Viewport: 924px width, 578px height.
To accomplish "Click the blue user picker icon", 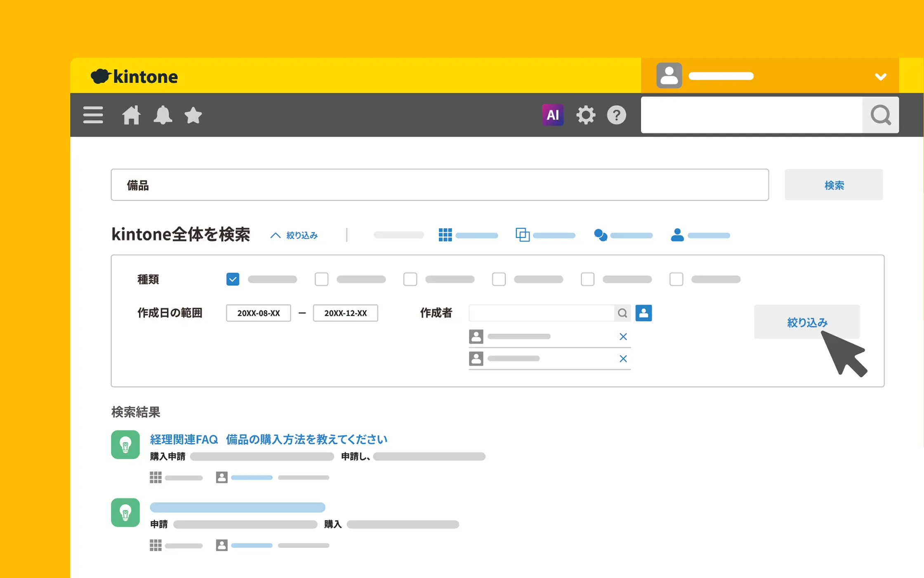I will [x=643, y=313].
